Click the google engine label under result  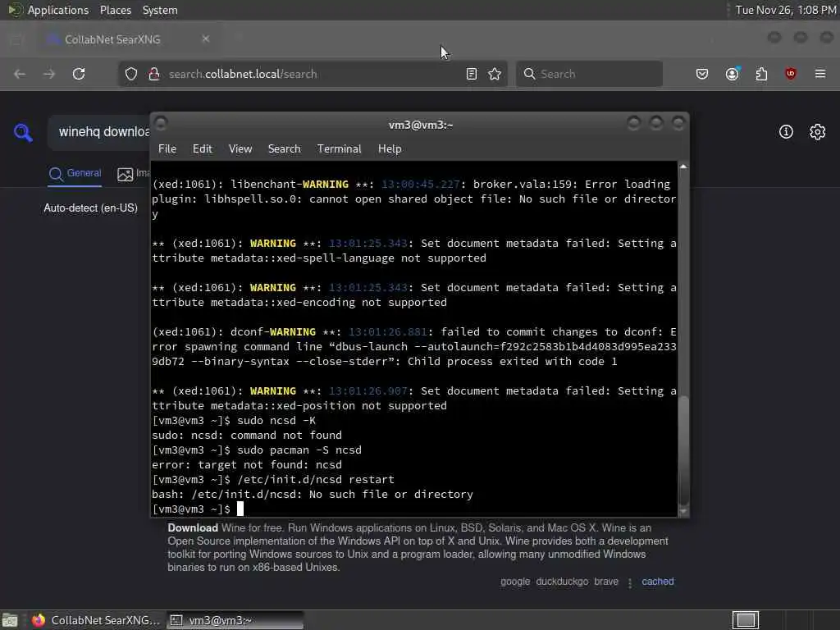point(515,582)
